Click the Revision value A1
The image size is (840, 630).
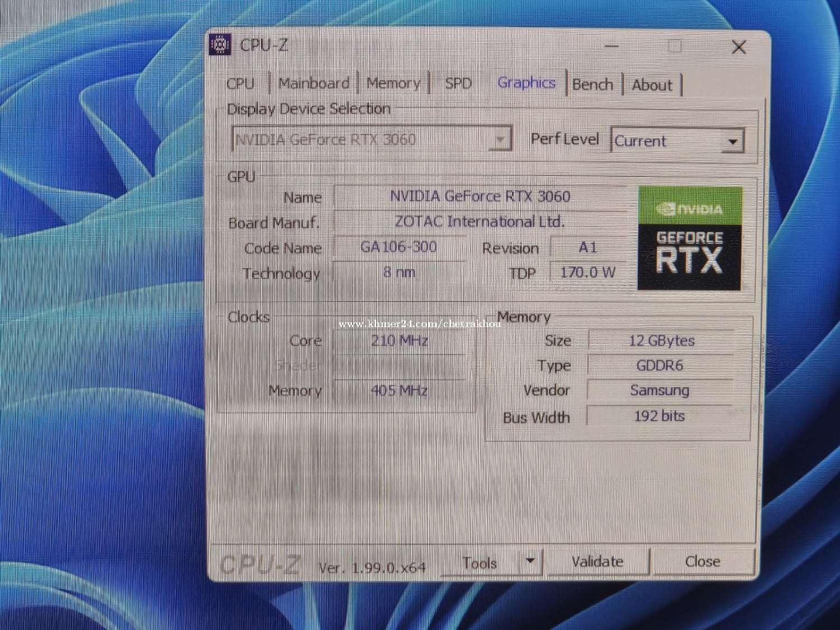coord(588,248)
